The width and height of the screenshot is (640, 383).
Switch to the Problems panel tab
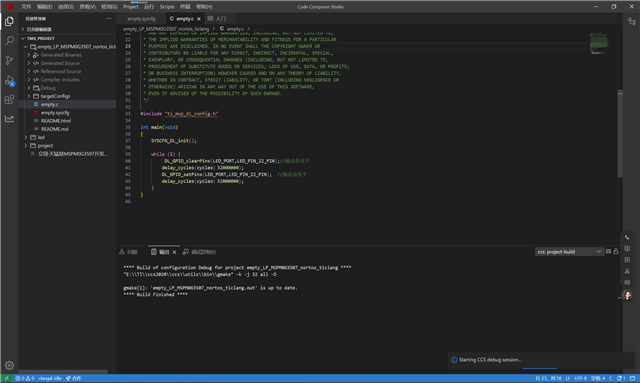(x=129, y=252)
